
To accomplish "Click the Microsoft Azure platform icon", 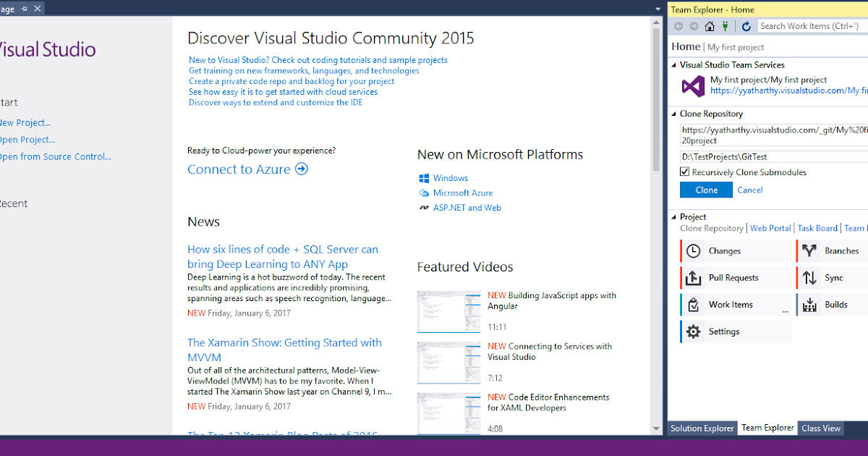I will 426,193.
